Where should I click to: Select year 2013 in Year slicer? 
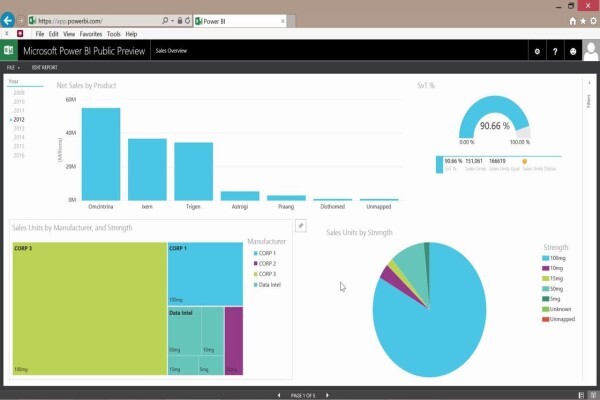point(19,129)
